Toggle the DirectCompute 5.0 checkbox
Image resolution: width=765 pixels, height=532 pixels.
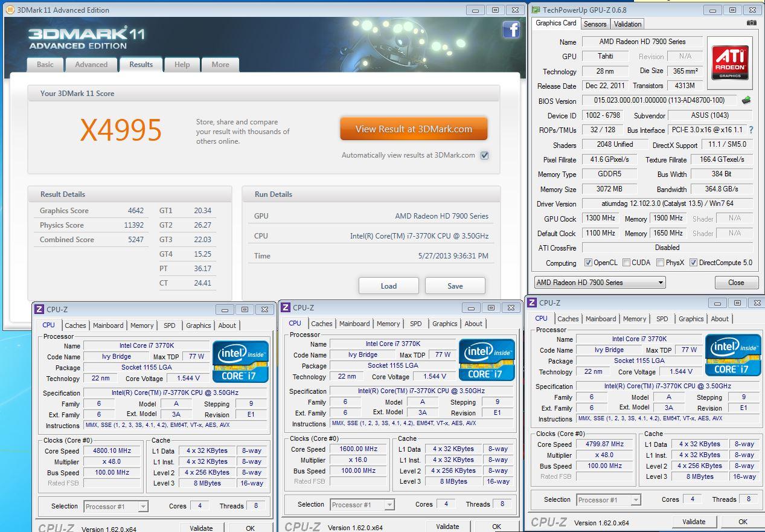[693, 263]
